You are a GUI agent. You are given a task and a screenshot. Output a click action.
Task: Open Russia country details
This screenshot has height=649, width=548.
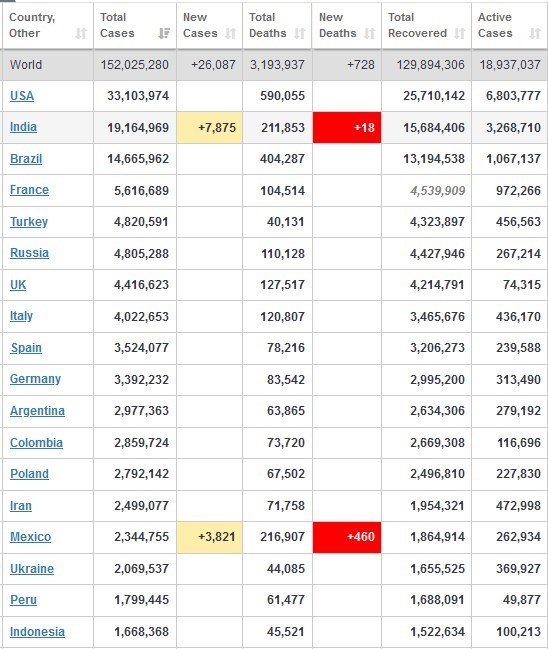[29, 253]
